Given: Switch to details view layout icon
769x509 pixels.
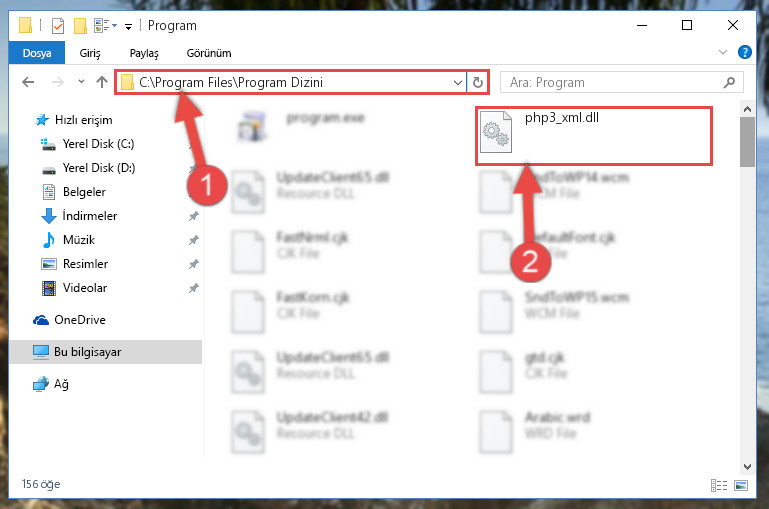Looking at the screenshot, I should (719, 485).
